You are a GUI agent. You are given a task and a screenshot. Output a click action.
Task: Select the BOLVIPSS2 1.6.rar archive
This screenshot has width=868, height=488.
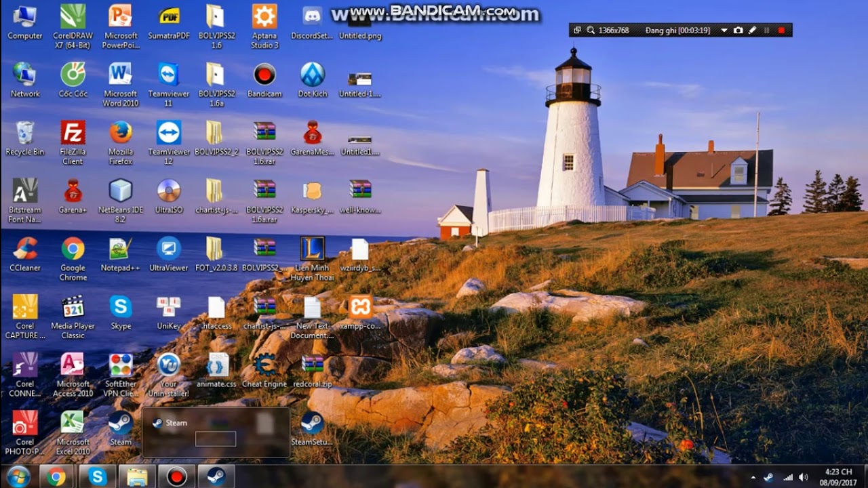coord(264,142)
